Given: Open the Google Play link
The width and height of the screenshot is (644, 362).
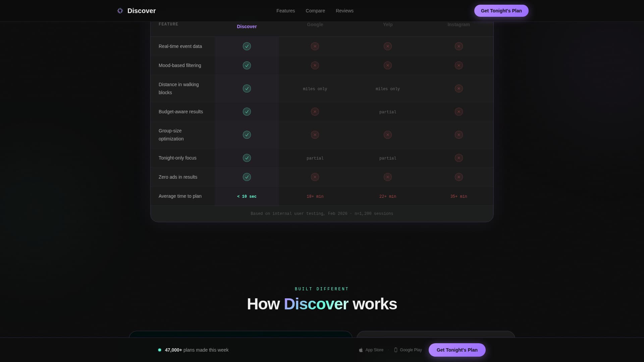Looking at the screenshot, I should click(x=408, y=350).
